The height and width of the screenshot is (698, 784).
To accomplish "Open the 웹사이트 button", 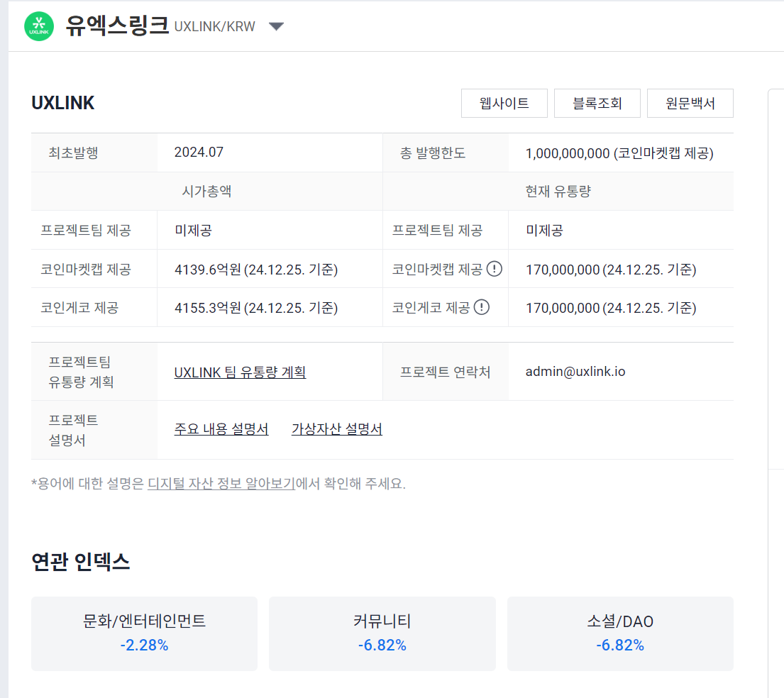I will (504, 103).
